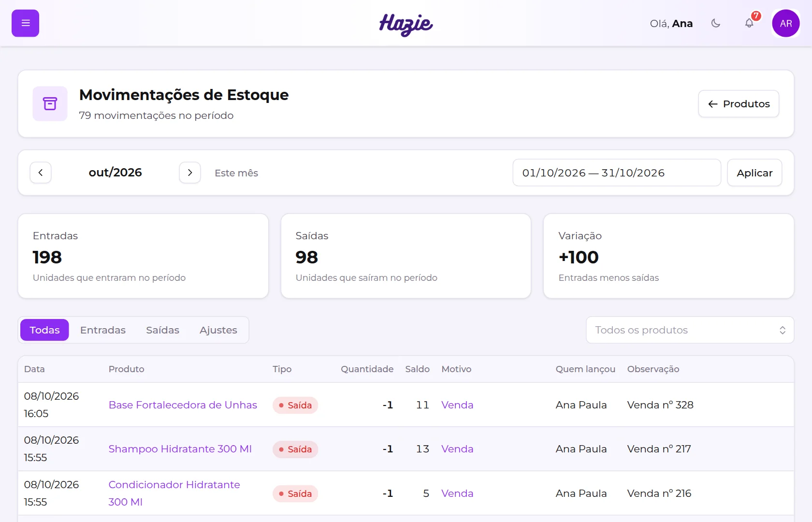Toggle dark mode moon icon
Viewport: 812px width, 522px height.
pyautogui.click(x=716, y=23)
